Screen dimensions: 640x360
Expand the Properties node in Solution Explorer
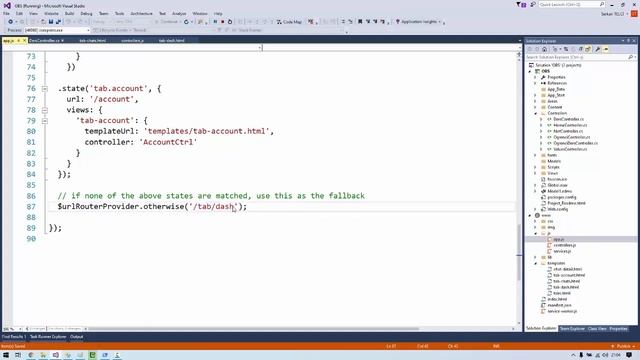pos(536,77)
